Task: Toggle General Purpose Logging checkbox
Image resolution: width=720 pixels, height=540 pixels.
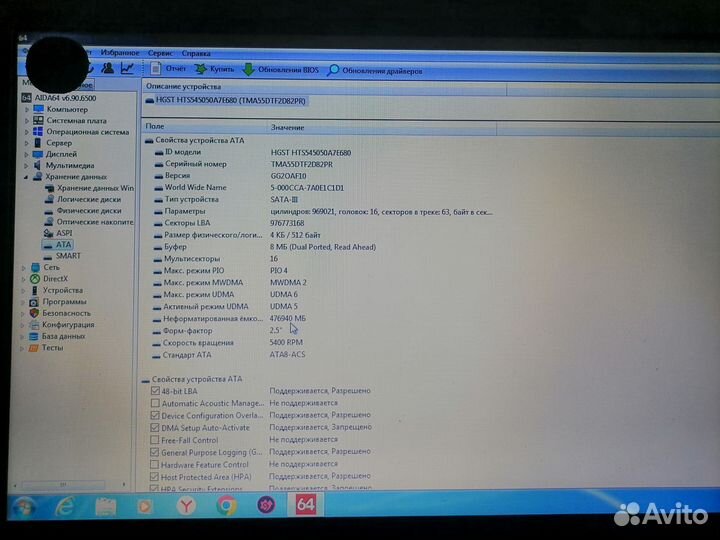Action: pos(154,452)
